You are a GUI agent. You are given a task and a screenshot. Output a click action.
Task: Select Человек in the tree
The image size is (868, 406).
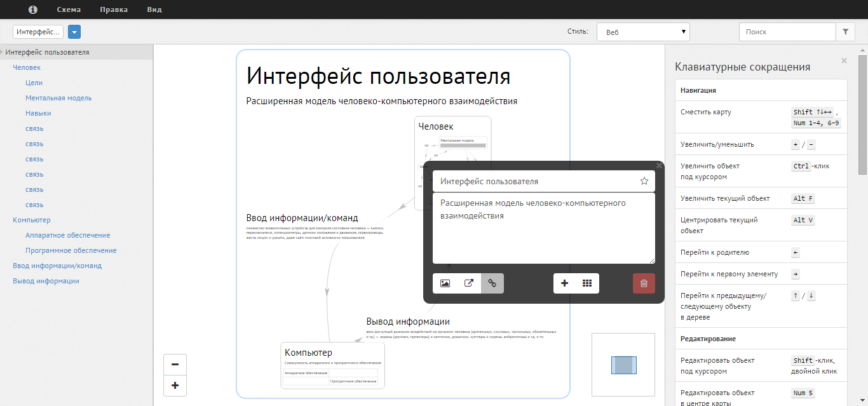27,67
